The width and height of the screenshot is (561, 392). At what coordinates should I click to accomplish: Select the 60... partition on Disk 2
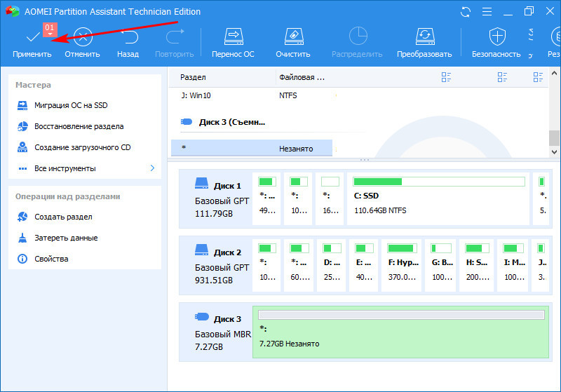click(x=299, y=265)
